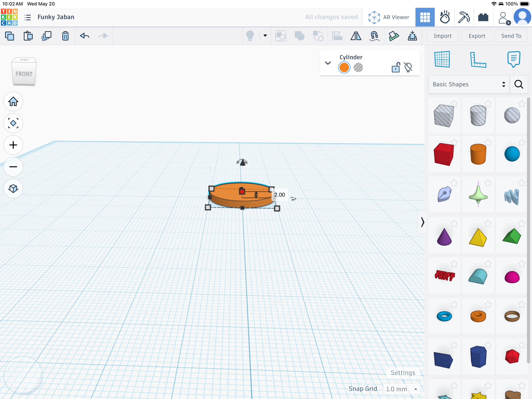Fit all in view
The height and width of the screenshot is (399, 532).
pos(13,123)
